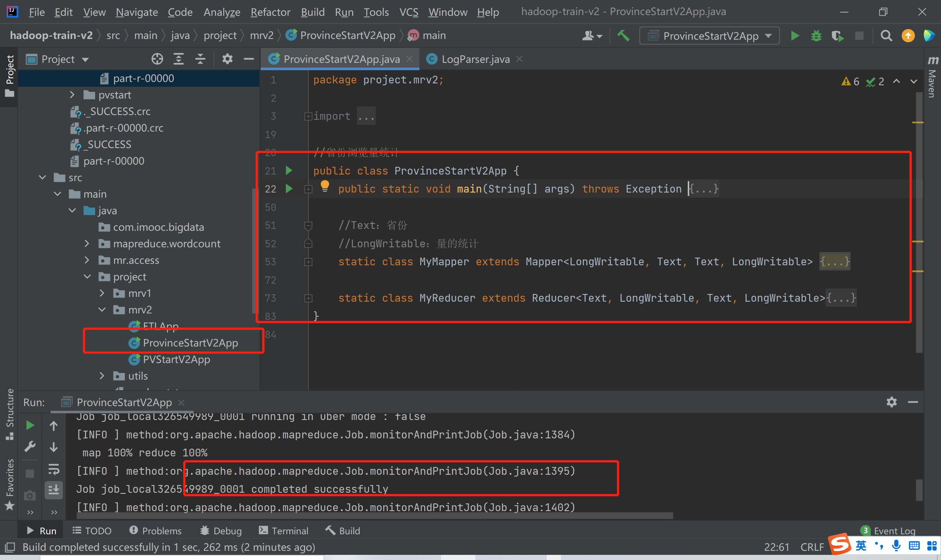Switch to LogParser.java editor tab
The width and height of the screenshot is (941, 560).
[475, 59]
